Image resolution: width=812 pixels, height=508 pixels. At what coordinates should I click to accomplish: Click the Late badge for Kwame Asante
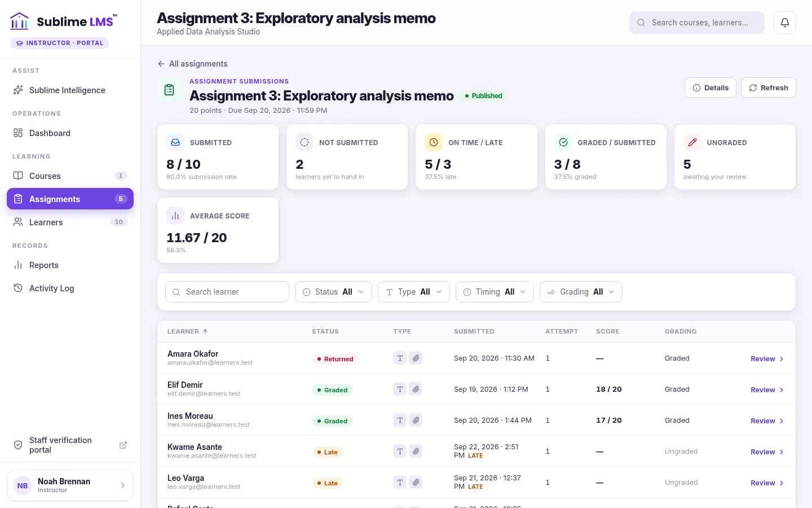tap(328, 452)
